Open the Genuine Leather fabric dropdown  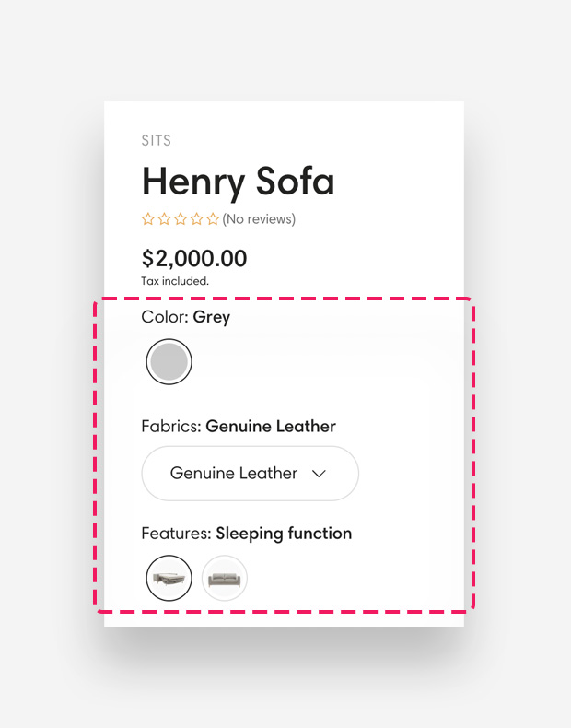[250, 474]
